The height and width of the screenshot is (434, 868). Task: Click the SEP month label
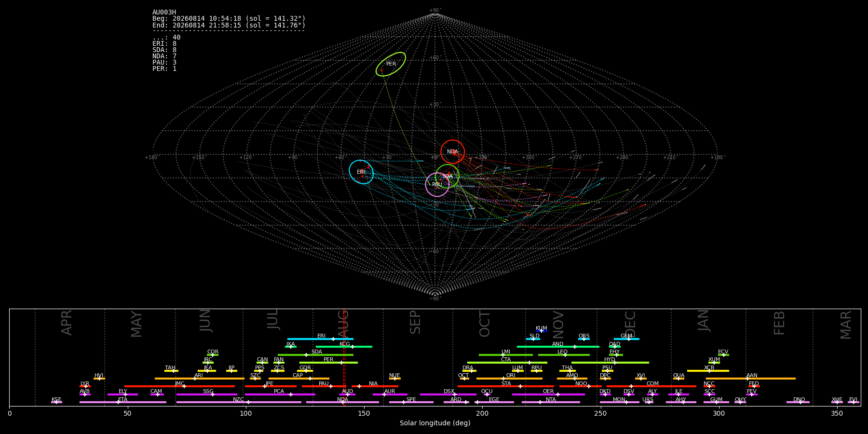pos(415,322)
